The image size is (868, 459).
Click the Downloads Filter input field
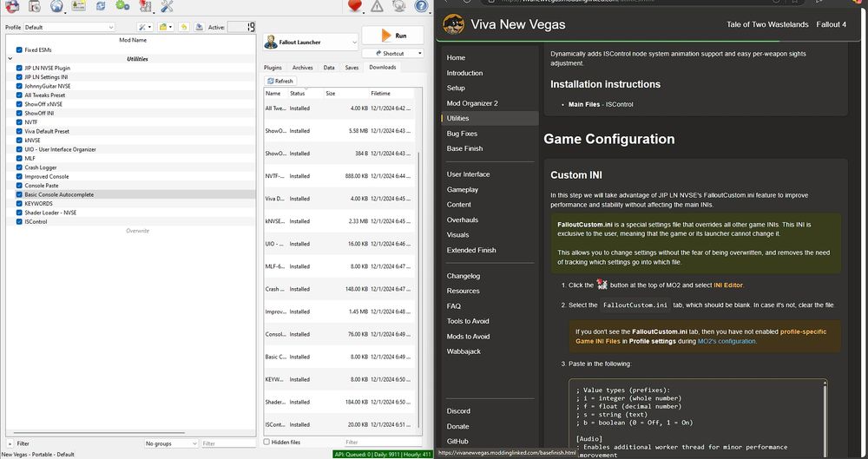[382, 442]
